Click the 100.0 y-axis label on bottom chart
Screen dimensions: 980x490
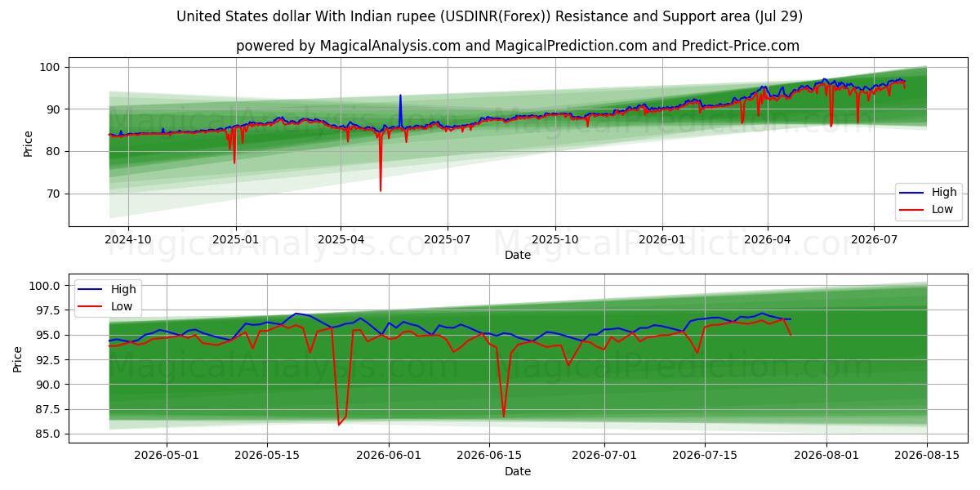click(x=46, y=286)
